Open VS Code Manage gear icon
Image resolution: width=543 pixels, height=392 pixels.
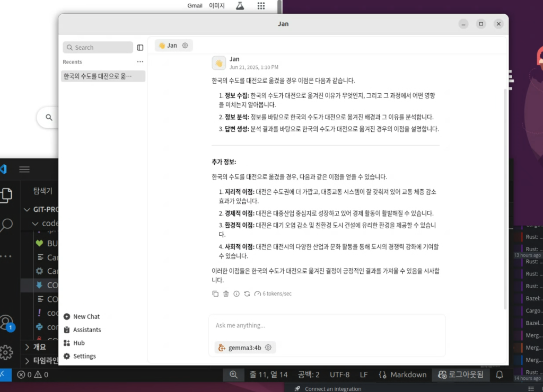point(6,353)
